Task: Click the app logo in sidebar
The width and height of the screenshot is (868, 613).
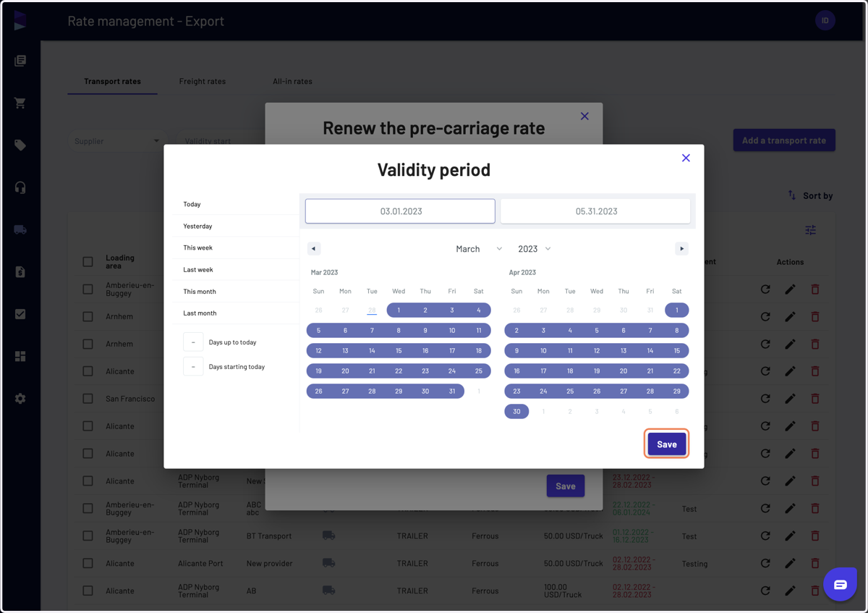Action: coord(20,20)
